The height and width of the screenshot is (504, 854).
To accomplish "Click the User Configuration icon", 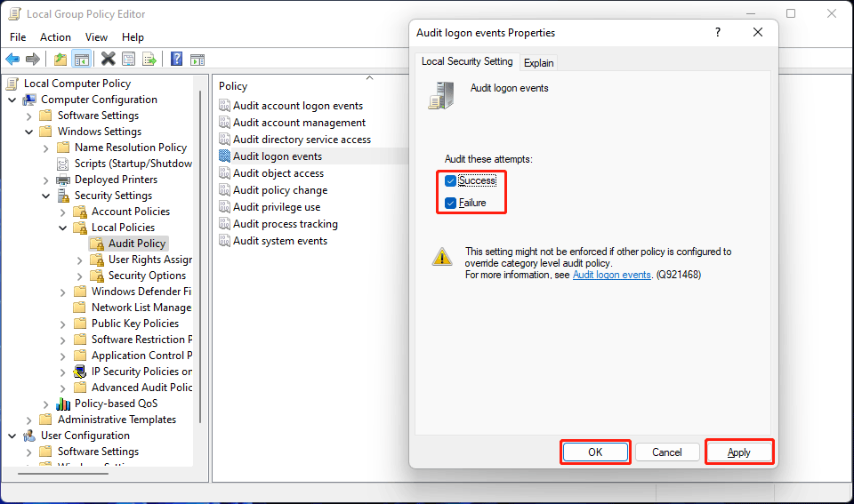I will [29, 436].
